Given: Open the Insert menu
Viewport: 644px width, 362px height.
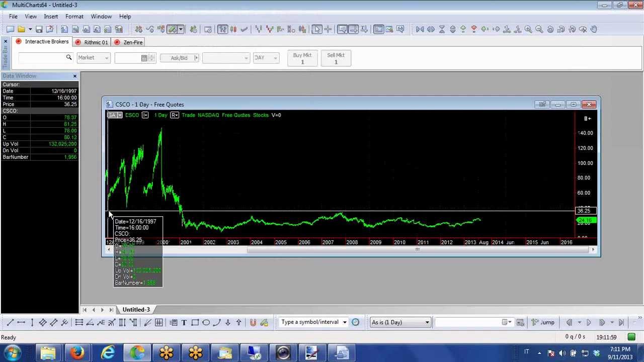Looking at the screenshot, I should 51,17.
